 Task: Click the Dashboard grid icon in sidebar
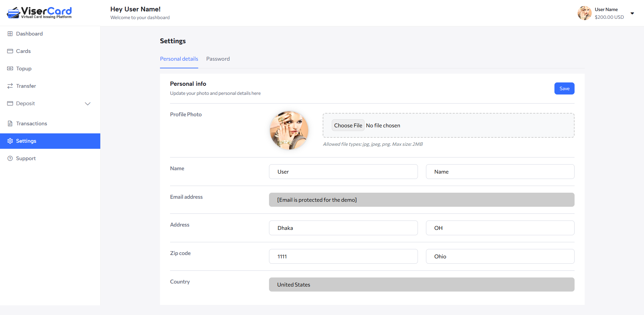(x=10, y=34)
